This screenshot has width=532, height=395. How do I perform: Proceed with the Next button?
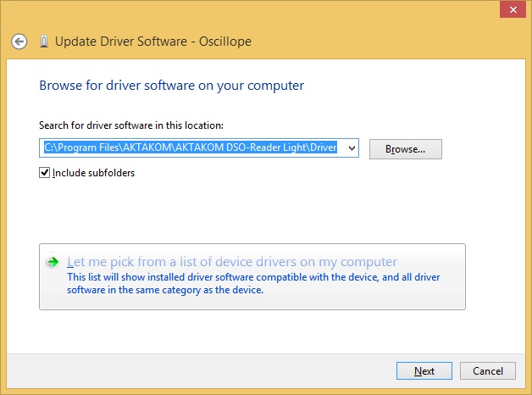[x=424, y=371]
